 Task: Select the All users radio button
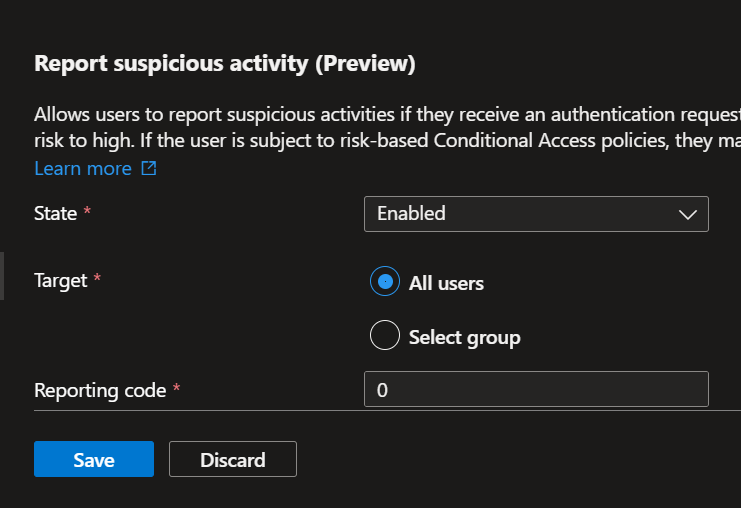[385, 283]
